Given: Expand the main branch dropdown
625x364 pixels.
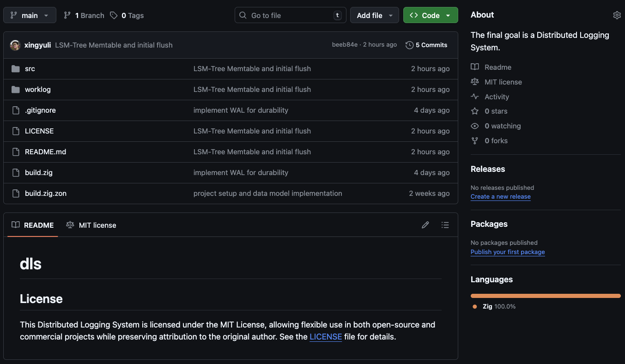Looking at the screenshot, I should point(30,15).
